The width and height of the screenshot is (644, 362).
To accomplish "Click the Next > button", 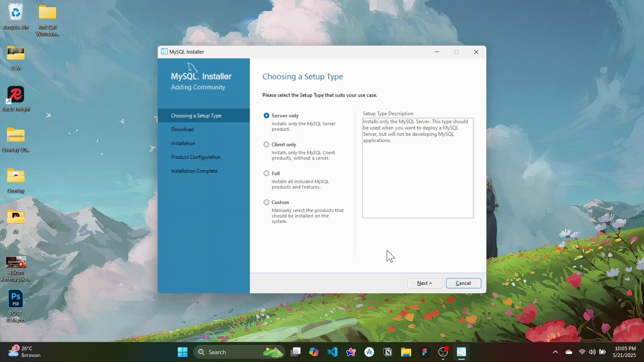I will 424,283.
